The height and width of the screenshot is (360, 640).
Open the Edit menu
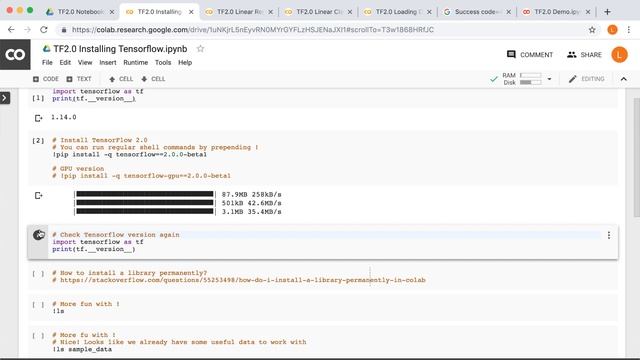point(65,62)
